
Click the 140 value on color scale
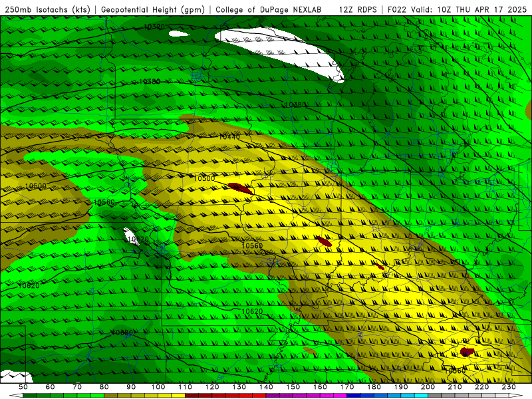266,387
